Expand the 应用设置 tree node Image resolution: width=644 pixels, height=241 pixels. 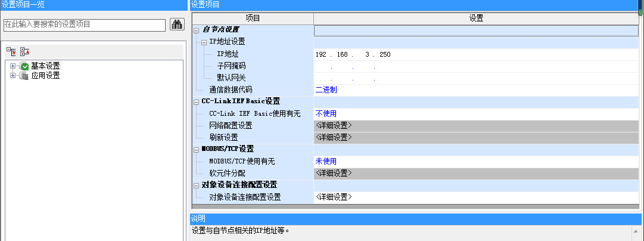click(12, 76)
